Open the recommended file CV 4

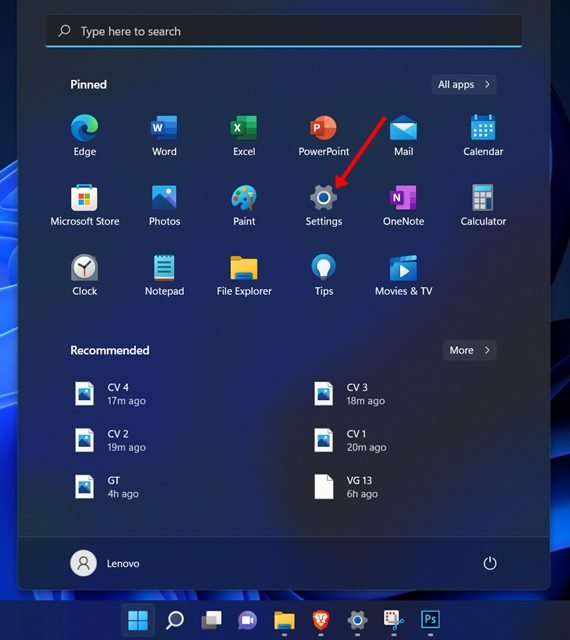pyautogui.click(x=110, y=394)
